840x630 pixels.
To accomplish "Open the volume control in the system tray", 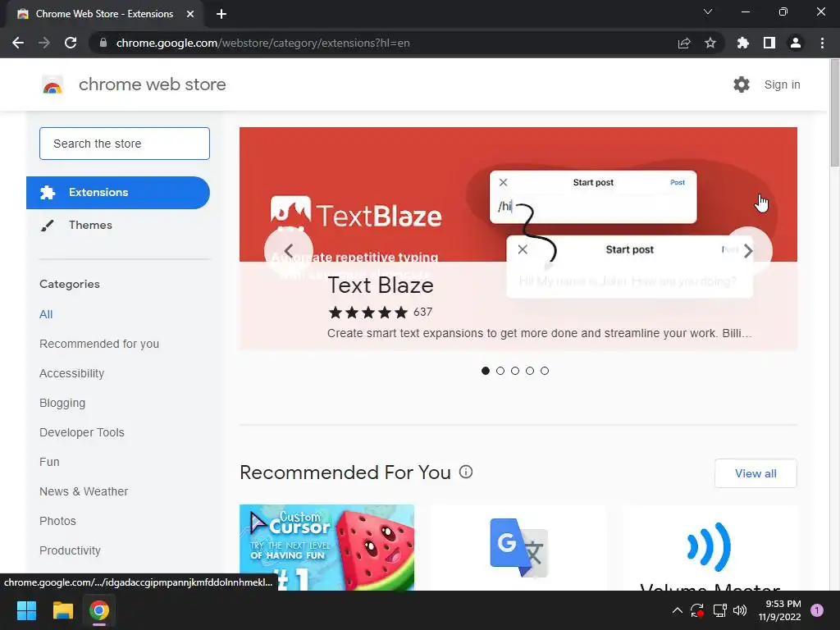I will point(740,610).
